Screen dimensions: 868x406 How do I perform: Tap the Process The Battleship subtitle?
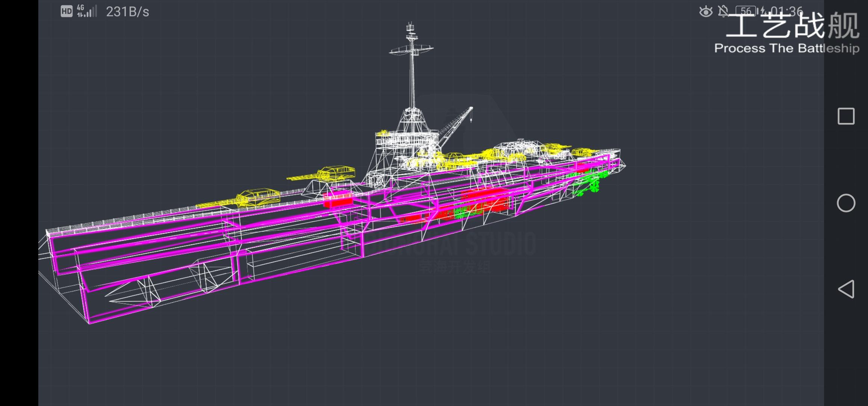click(787, 48)
